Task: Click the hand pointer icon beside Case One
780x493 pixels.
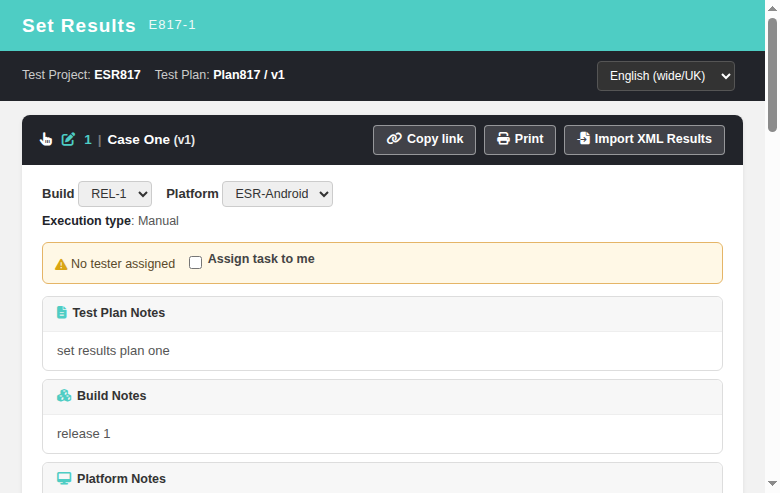Action: 46,139
